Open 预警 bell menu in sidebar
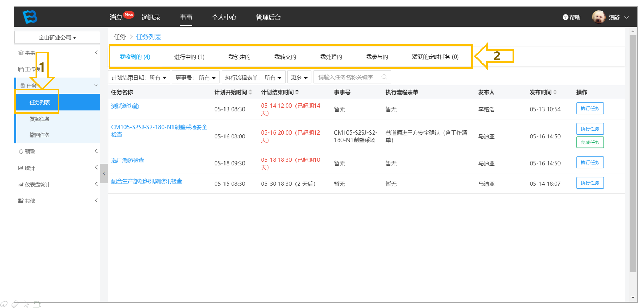 click(57, 152)
